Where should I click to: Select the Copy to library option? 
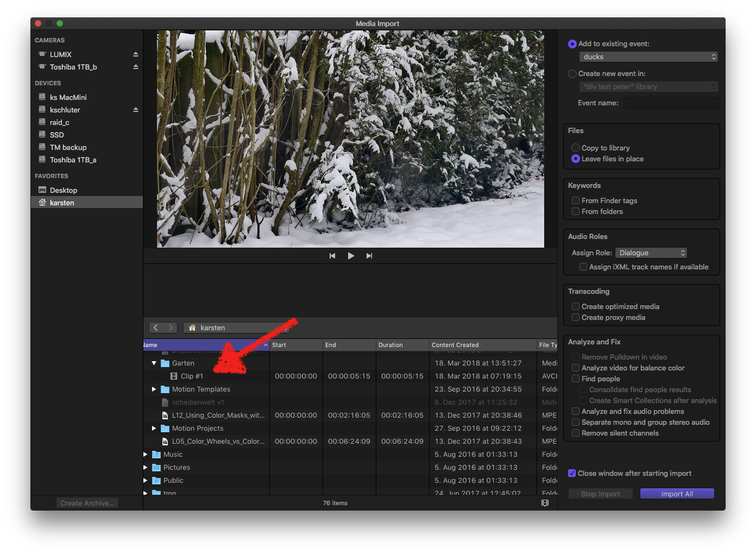[x=576, y=148]
